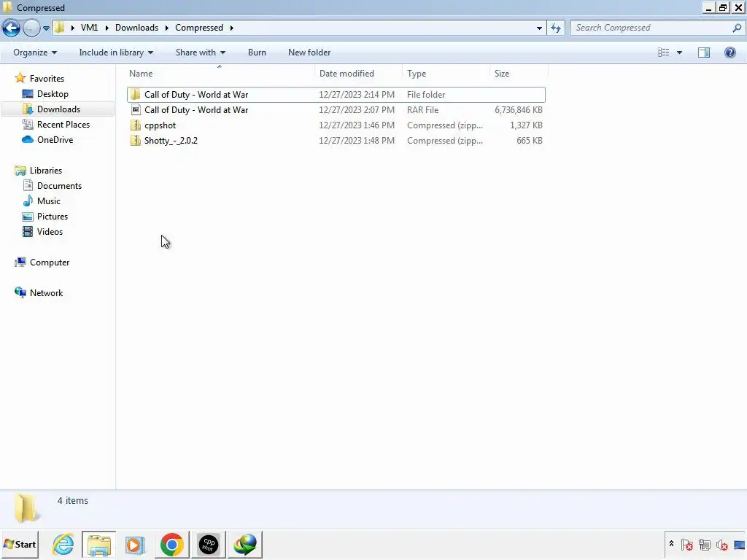Open the view options dropdown arrow

tap(679, 52)
